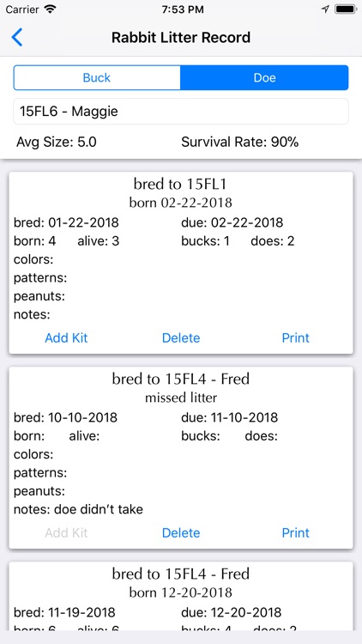
Task: Tap the location arrow status icon
Action: (325, 9)
